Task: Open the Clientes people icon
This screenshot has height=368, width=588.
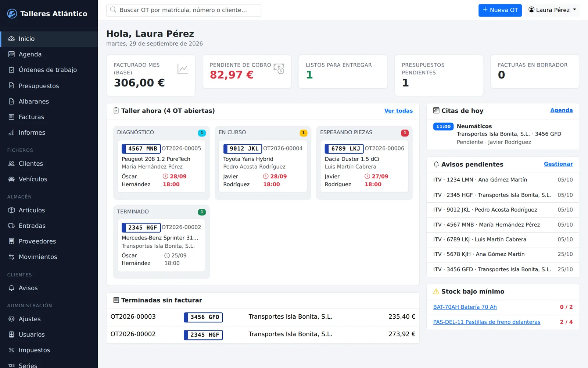Action: tap(11, 163)
